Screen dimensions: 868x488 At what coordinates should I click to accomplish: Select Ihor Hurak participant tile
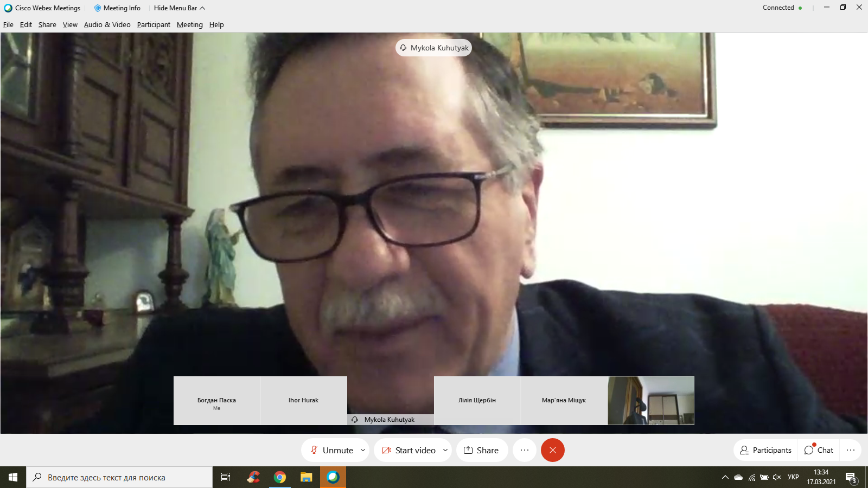pyautogui.click(x=303, y=401)
